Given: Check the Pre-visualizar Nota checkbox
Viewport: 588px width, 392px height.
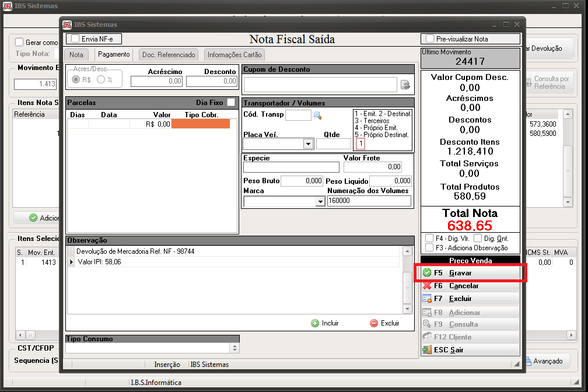Looking at the screenshot, I should (430, 38).
